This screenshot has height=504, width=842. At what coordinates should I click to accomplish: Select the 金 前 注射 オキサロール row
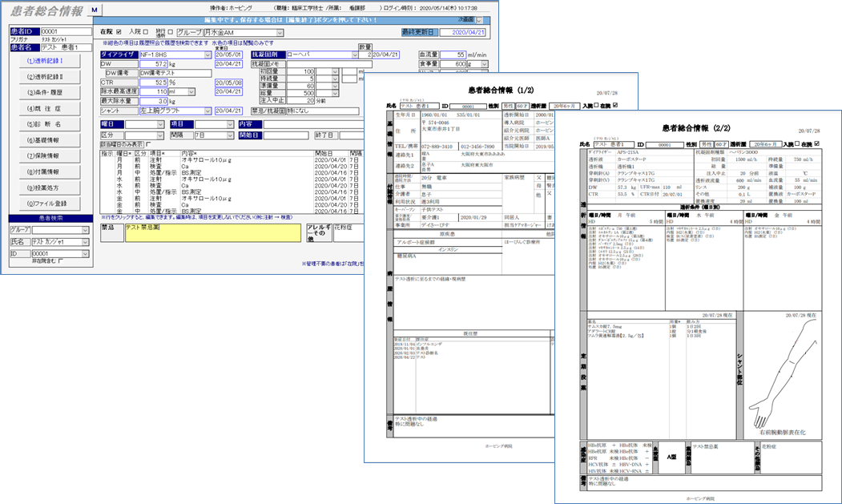tap(232, 198)
